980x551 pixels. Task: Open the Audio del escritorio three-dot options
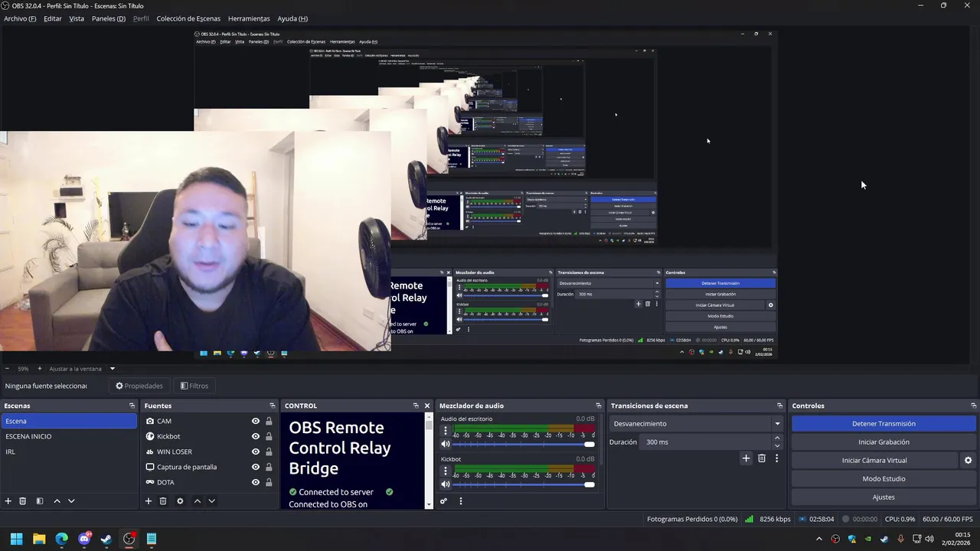pyautogui.click(x=446, y=431)
